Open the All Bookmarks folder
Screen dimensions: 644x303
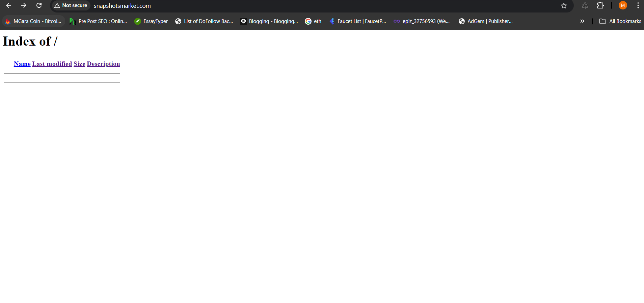pyautogui.click(x=620, y=21)
